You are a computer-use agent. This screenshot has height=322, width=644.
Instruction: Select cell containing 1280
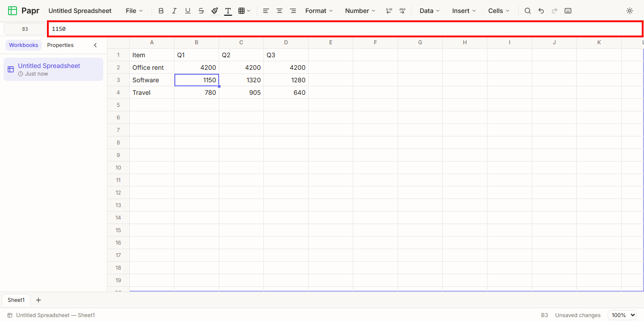[286, 80]
